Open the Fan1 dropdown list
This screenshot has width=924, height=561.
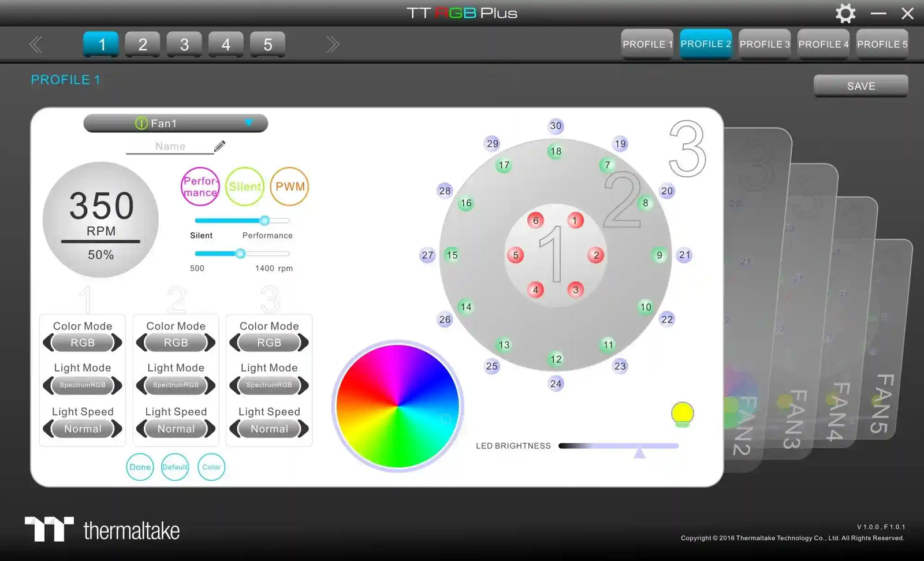[248, 123]
